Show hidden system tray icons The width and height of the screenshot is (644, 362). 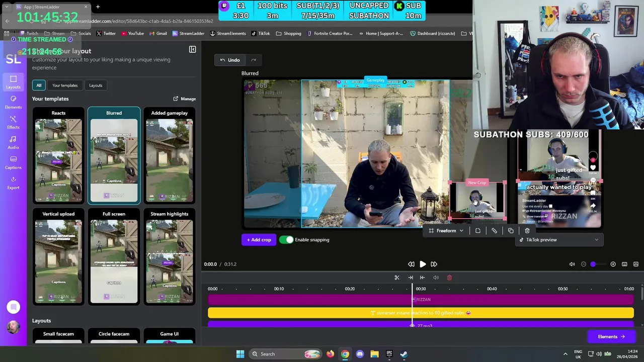[x=565, y=354]
